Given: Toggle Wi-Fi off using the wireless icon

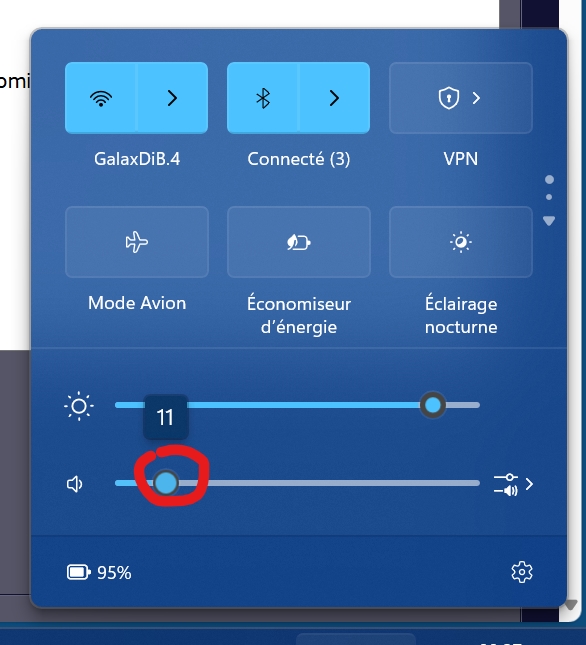Looking at the screenshot, I should tap(100, 98).
